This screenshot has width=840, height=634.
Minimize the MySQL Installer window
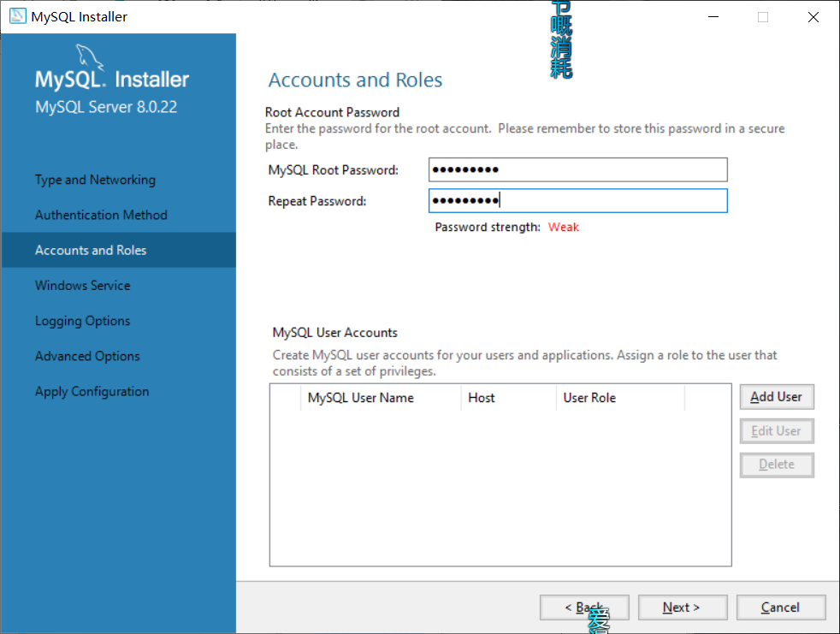click(713, 16)
